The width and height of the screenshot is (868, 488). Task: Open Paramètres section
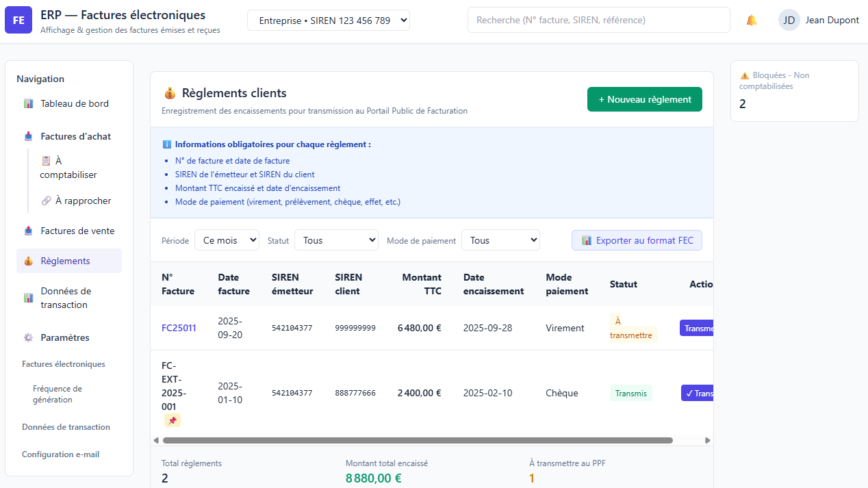click(69, 338)
